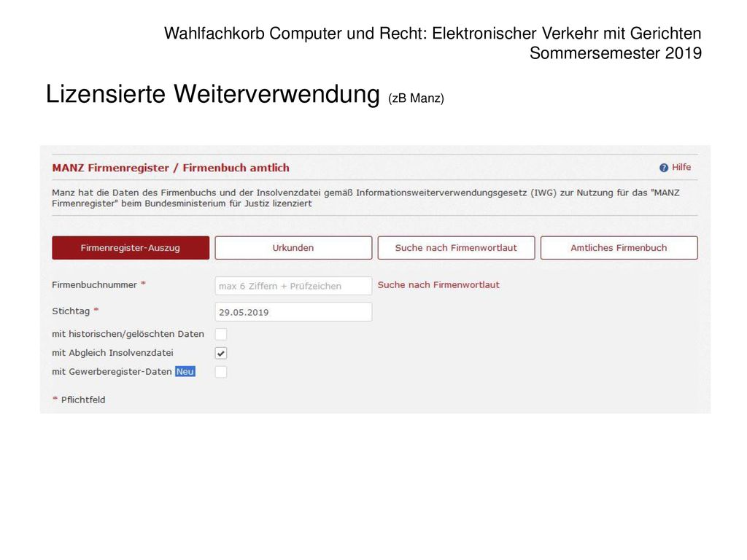Uncheck mit Abgleich Insolvenzdatei checkbox
The width and height of the screenshot is (747, 560).
[x=221, y=353]
